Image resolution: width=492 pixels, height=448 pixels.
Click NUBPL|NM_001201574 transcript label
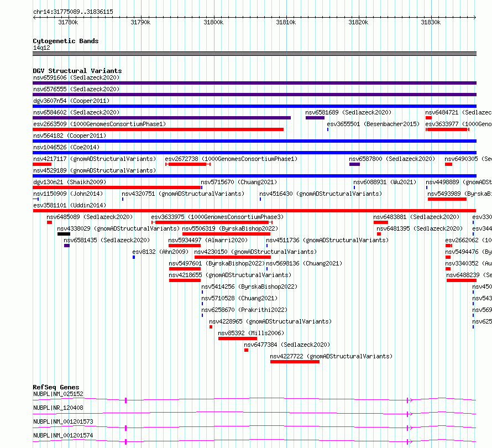63,435
